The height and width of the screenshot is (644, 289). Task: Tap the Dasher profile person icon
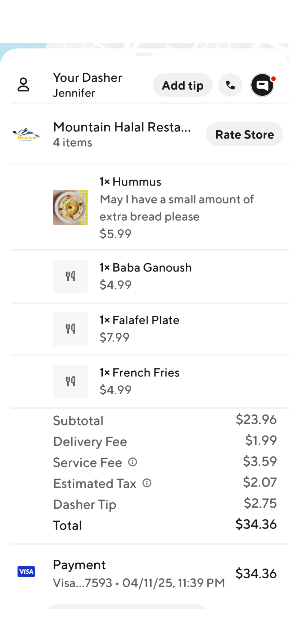[x=23, y=85]
